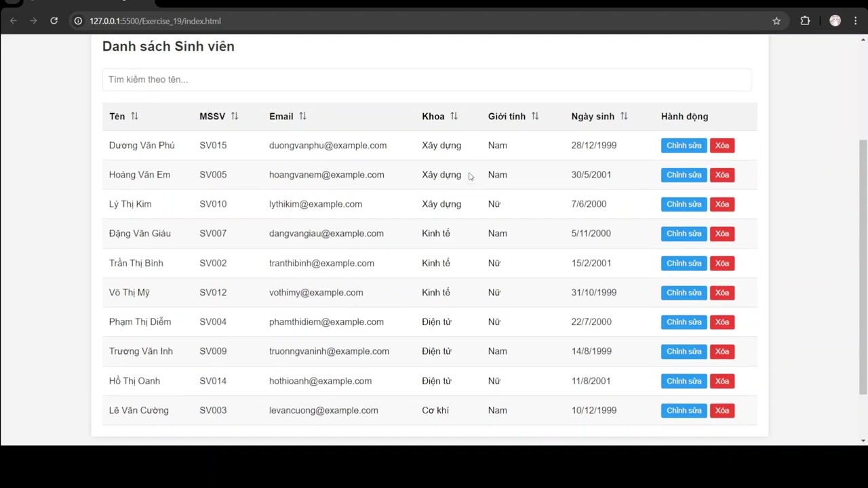Click the sort arrows next to MSSV
Viewport: 868px width, 488px height.
[235, 117]
